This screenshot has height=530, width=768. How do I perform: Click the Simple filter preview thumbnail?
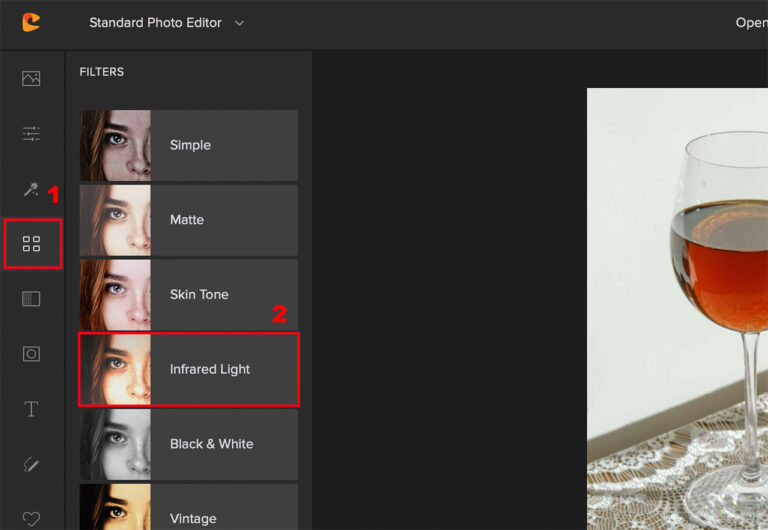point(115,145)
